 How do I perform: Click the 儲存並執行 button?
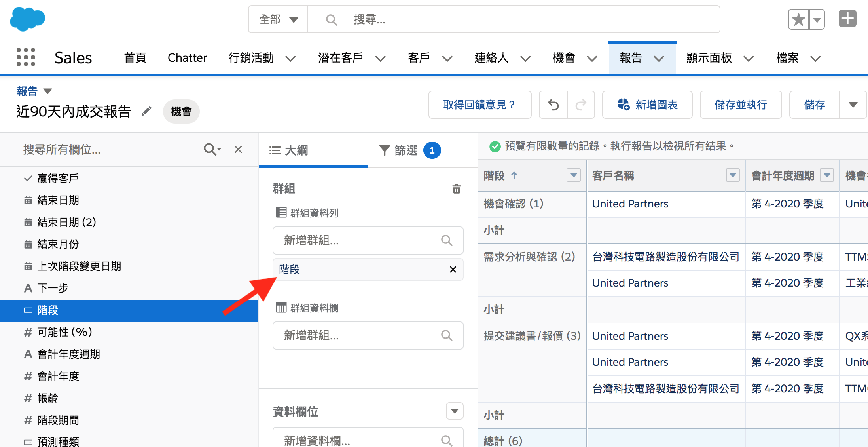pos(741,105)
